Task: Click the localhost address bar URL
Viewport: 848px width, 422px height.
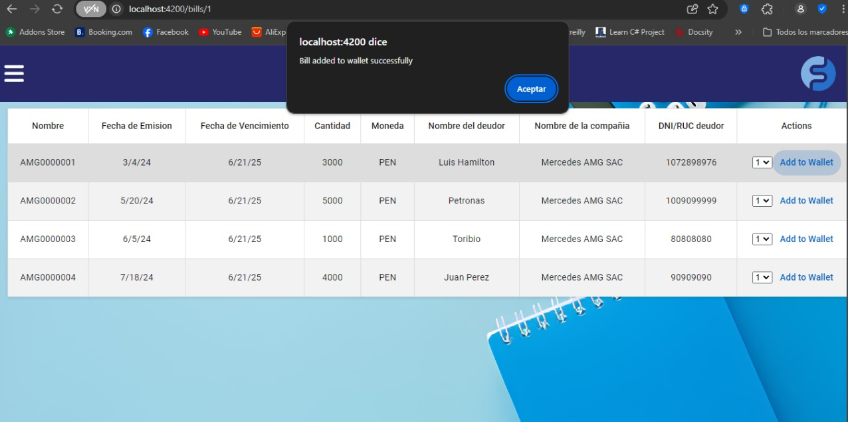Action: coord(170,9)
